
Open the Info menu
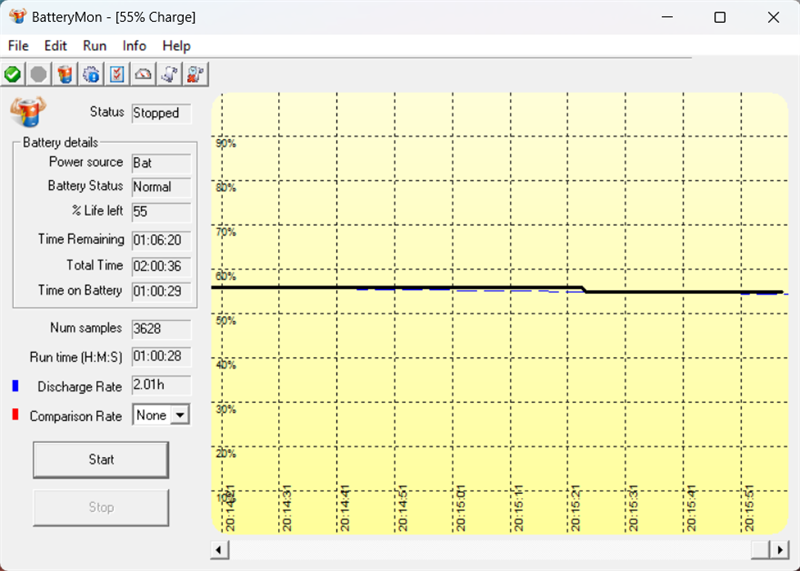tap(134, 46)
